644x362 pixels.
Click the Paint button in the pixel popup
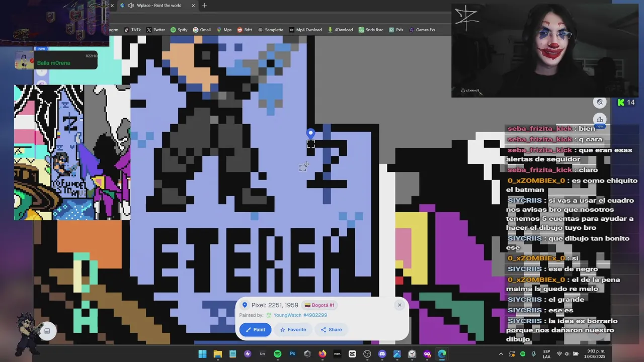255,330
